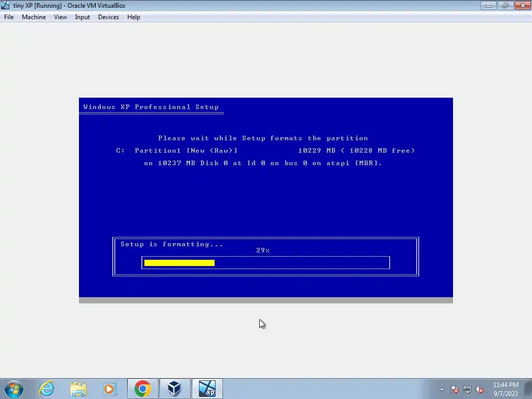Click the 29% progress text
The image size is (532, 399).
tap(263, 250)
